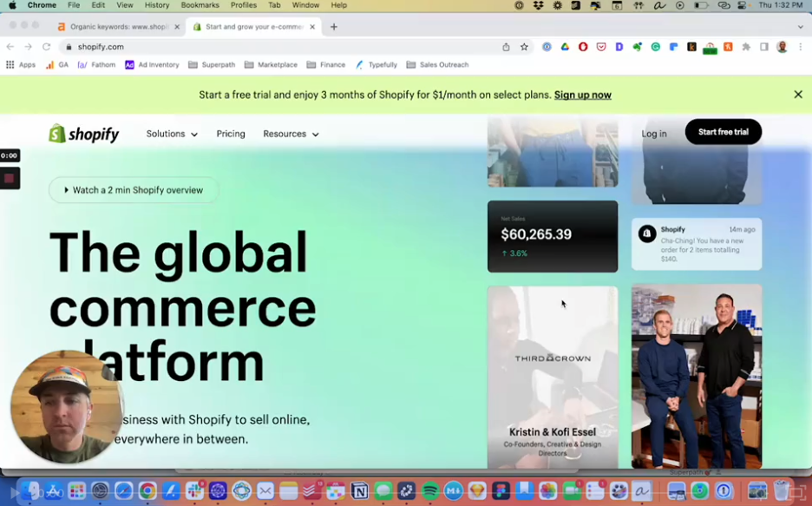Open the Evernote Web Clipper extension
The image size is (812, 506).
click(x=638, y=47)
